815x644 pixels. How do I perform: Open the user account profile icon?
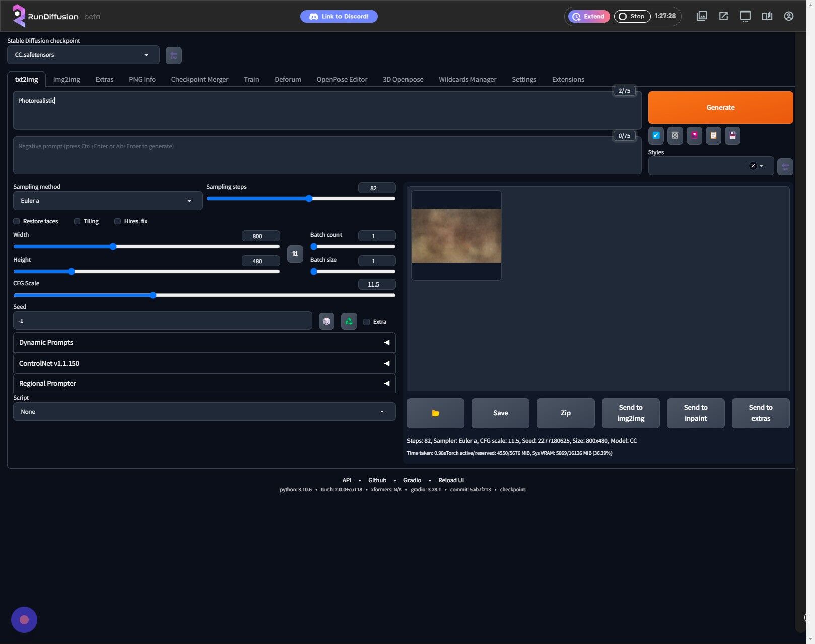(x=789, y=16)
